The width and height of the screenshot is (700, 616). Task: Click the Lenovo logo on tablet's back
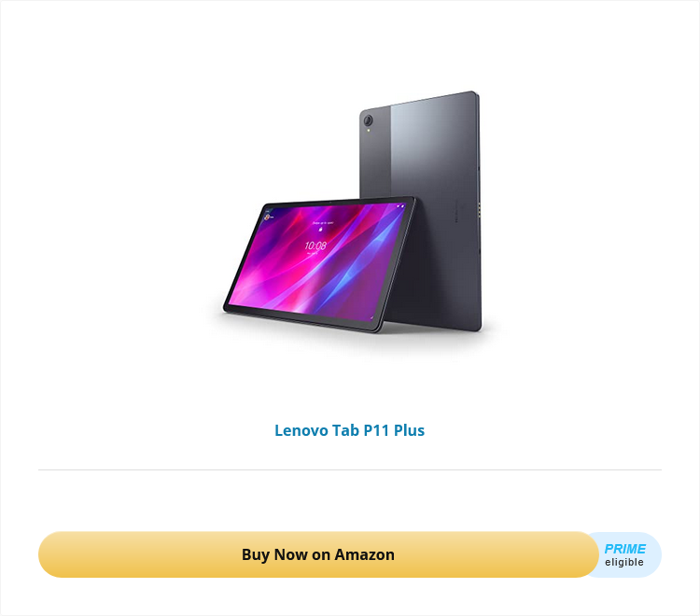pyautogui.click(x=457, y=211)
